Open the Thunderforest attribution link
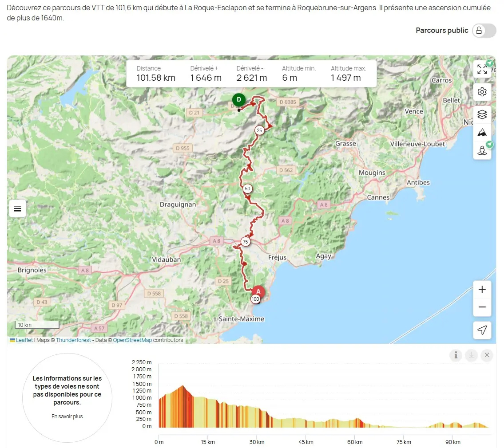Screen dimensions: 504x448 click(73, 340)
